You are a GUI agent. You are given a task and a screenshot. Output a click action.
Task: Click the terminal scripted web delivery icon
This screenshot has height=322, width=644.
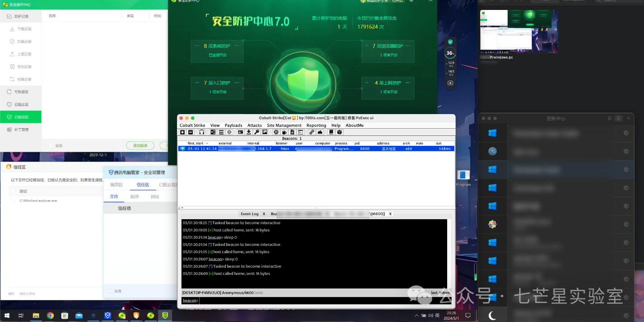click(301, 132)
